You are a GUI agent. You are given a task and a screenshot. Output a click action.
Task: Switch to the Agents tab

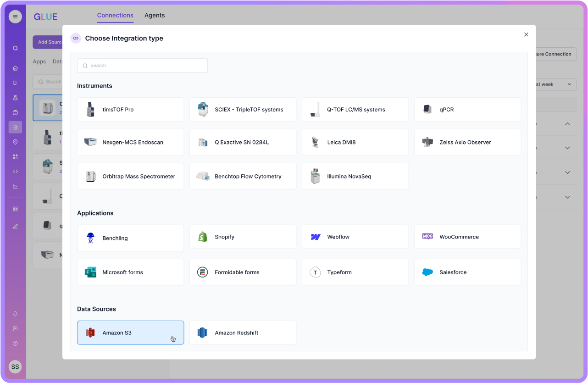pos(155,15)
